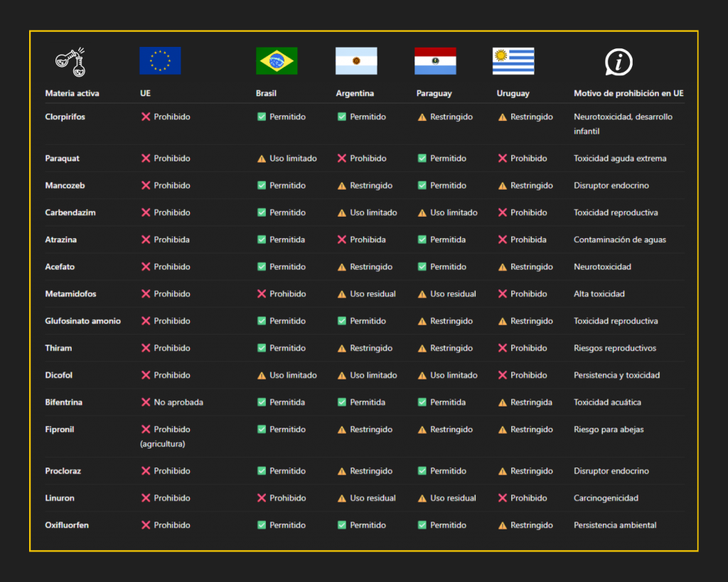Click "Motivo de prohibición en UE" header
This screenshot has height=582, width=728.
click(628, 93)
